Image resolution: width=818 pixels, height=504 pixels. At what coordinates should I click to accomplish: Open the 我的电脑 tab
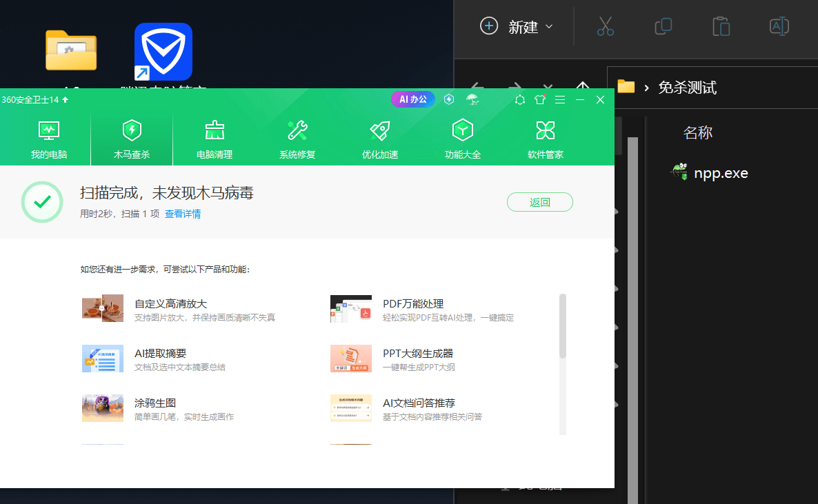click(x=49, y=139)
